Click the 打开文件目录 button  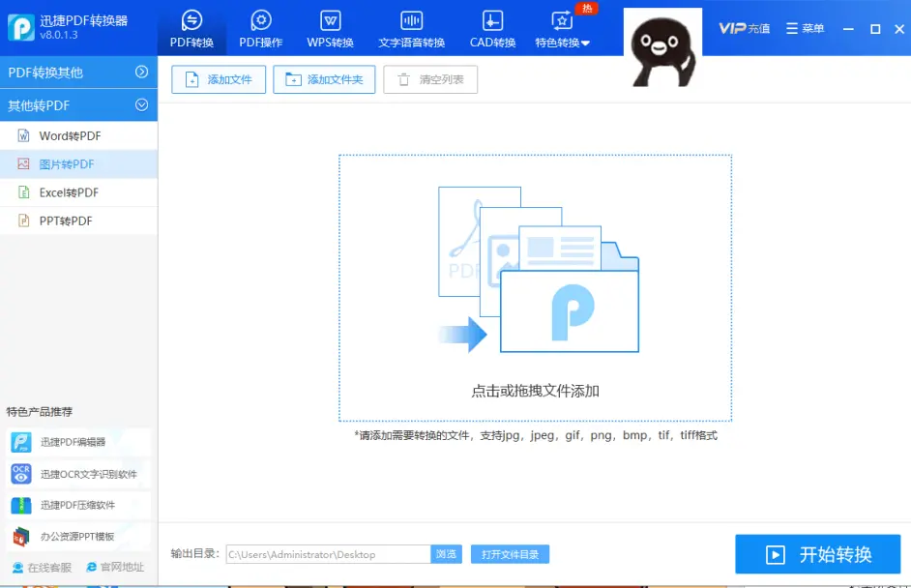[510, 554]
